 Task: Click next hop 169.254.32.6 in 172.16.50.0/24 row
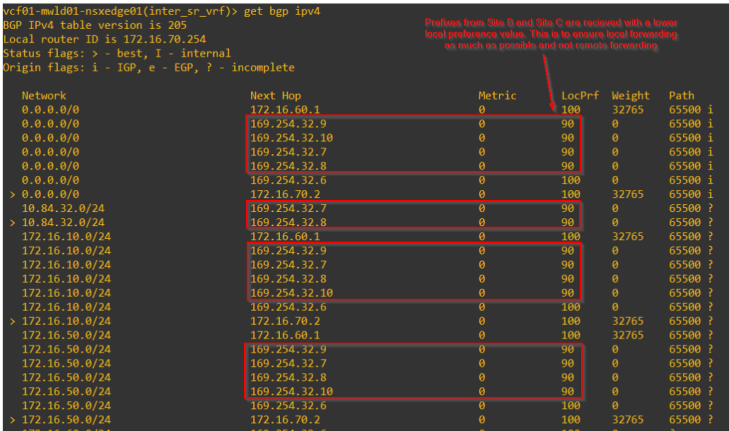point(288,405)
